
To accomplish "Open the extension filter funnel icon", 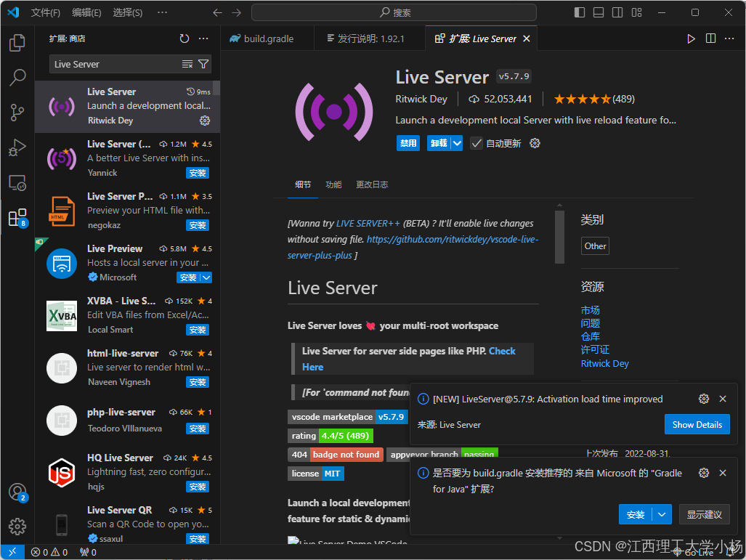I will pos(203,64).
